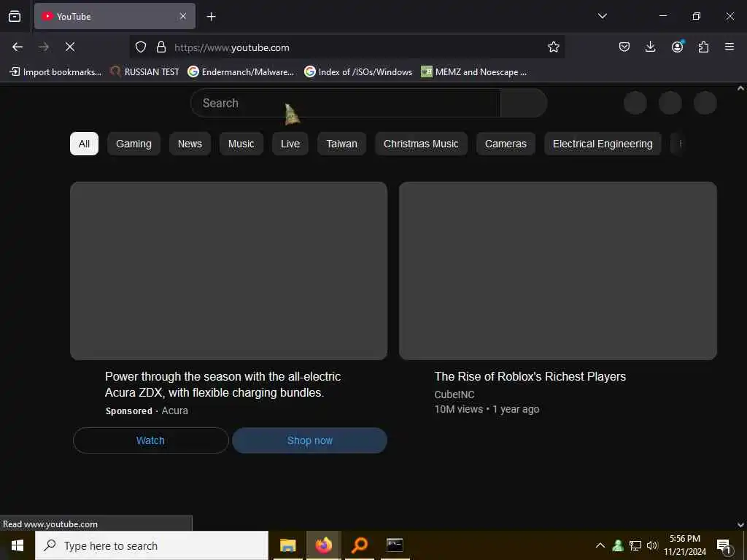Open the Firefox hamburger menu
This screenshot has height=560, width=747.
point(729,47)
